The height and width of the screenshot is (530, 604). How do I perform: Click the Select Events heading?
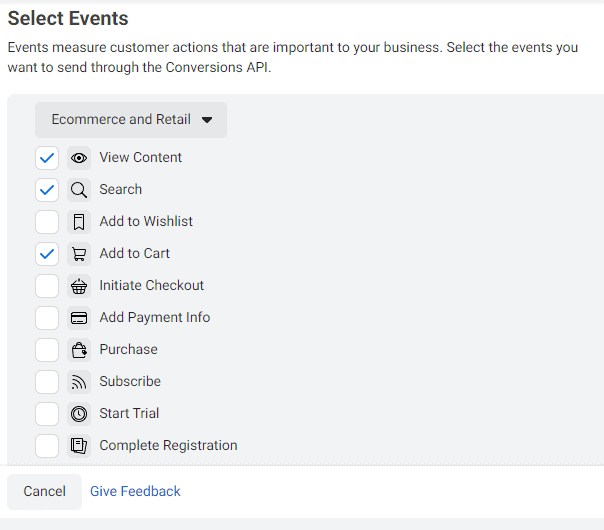point(68,18)
